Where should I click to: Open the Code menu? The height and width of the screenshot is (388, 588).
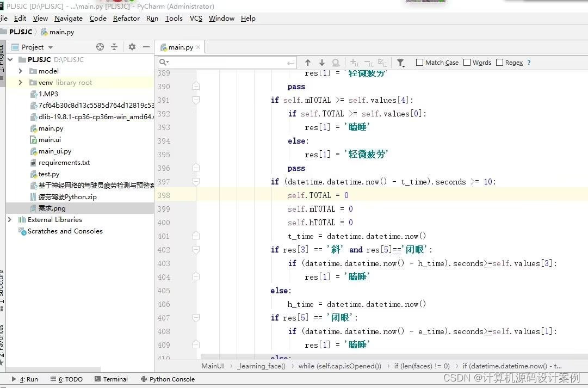point(98,19)
